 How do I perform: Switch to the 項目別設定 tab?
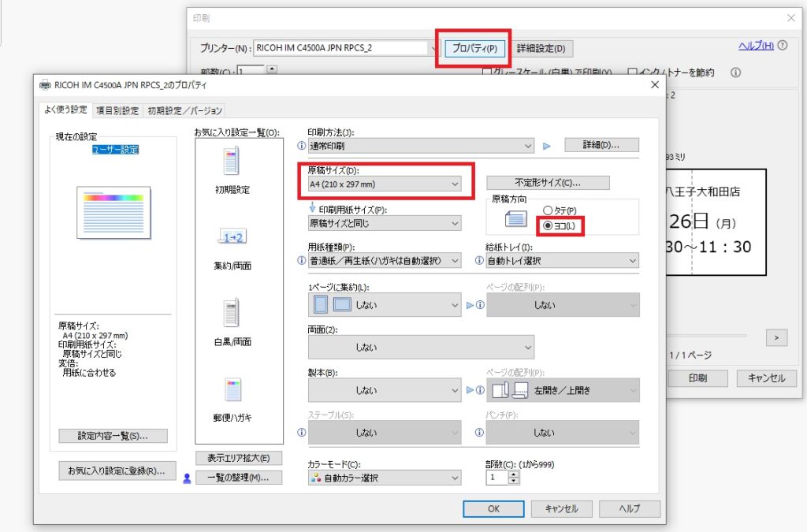click(x=117, y=110)
